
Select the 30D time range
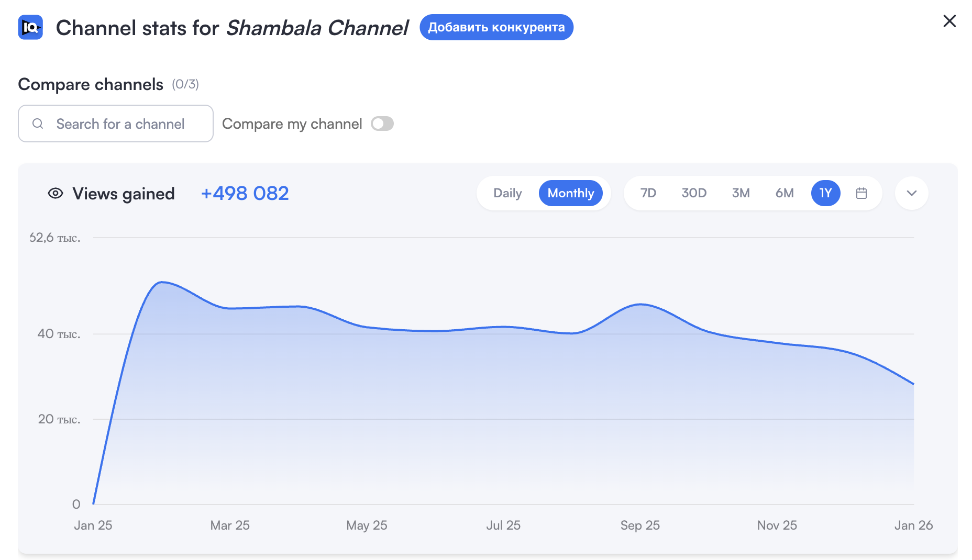point(694,193)
